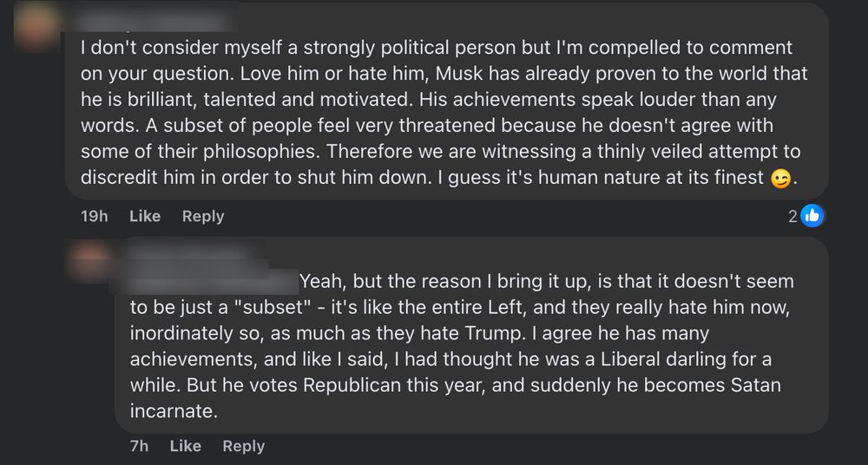This screenshot has width=868, height=465.
Task: Open the 7h timestamp link
Action: point(138,446)
